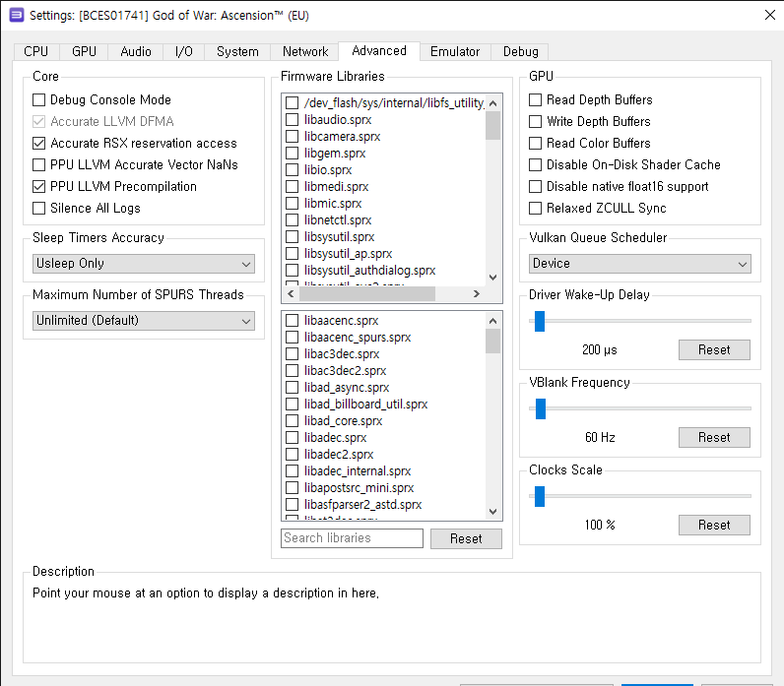This screenshot has width=784, height=686.
Task: Reset the Driver Wake-Up Delay
Action: click(714, 349)
